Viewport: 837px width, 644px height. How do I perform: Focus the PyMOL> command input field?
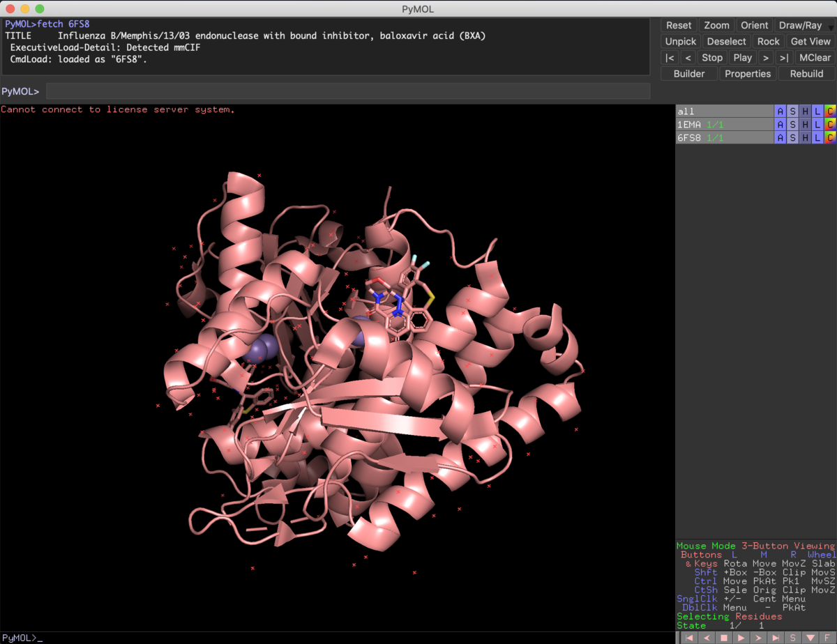coord(348,91)
